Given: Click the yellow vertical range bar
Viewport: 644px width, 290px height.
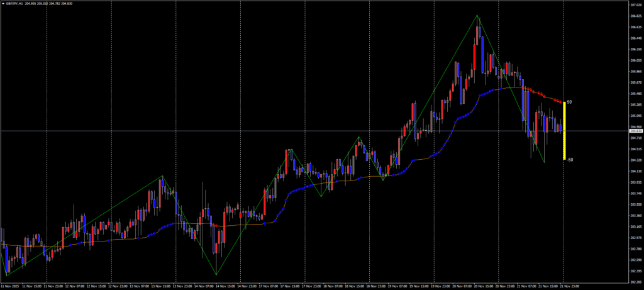Looking at the screenshot, I should (564, 130).
